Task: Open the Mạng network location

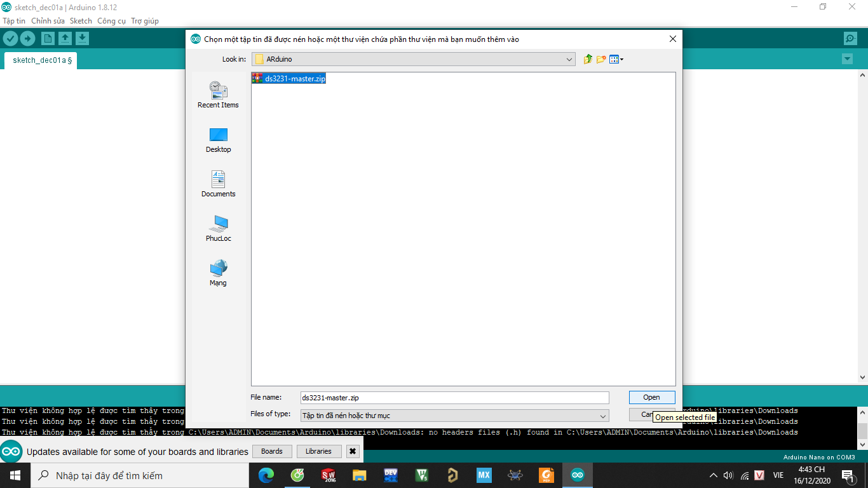Action: pos(218,273)
